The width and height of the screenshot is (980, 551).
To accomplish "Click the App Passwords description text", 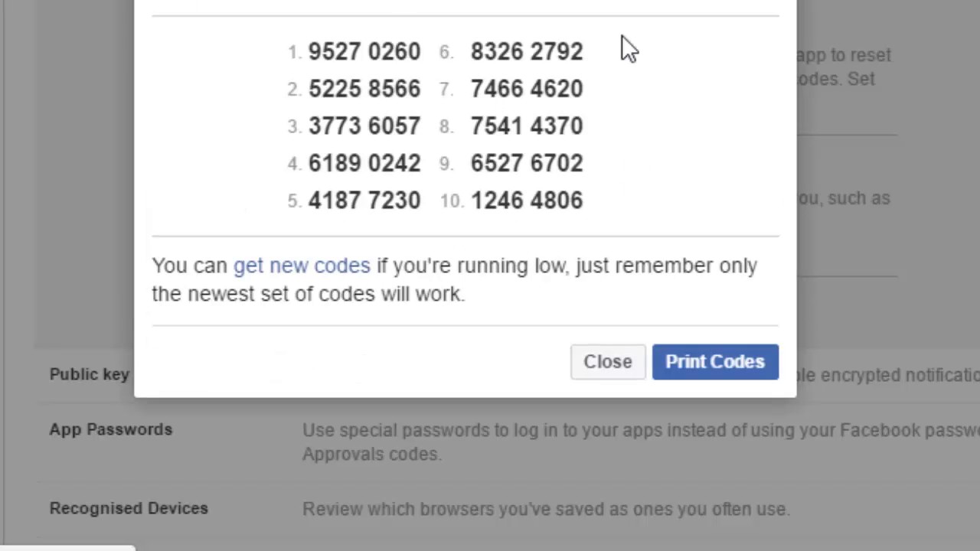I will 641,442.
